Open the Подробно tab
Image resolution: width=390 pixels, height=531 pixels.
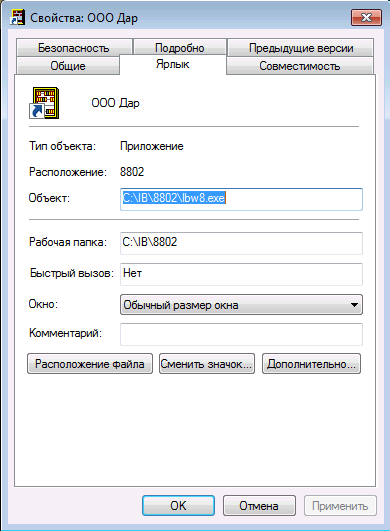point(180,48)
